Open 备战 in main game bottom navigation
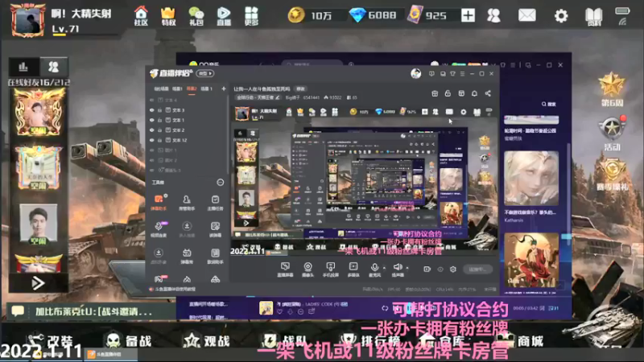 tap(128, 340)
